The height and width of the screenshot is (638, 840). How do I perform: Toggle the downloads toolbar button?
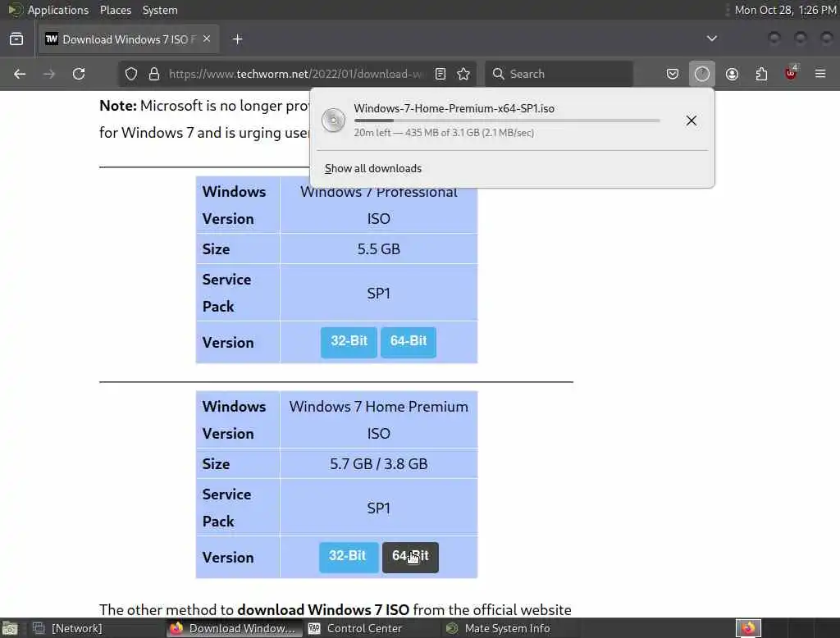click(702, 74)
